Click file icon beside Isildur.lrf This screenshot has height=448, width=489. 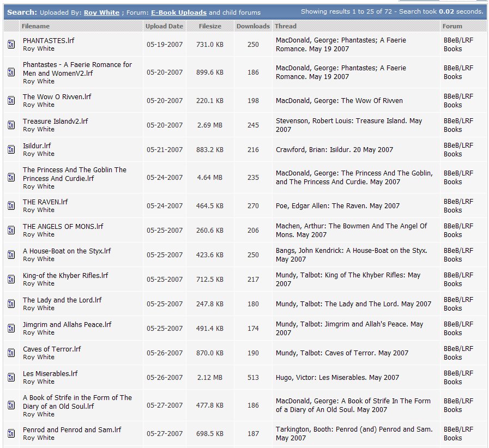11,150
